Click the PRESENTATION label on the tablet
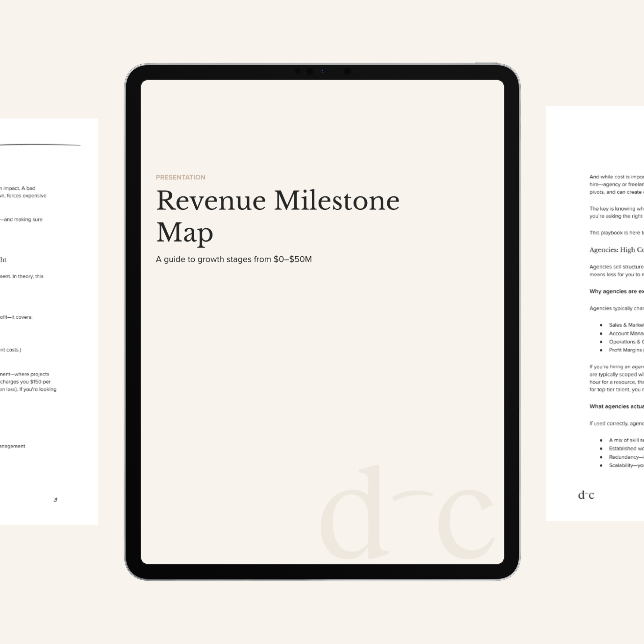644x644 pixels. (180, 177)
